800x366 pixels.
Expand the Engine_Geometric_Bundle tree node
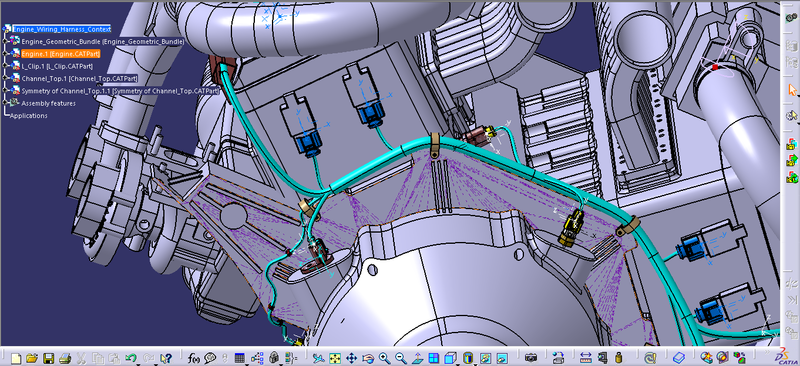[x=5, y=41]
